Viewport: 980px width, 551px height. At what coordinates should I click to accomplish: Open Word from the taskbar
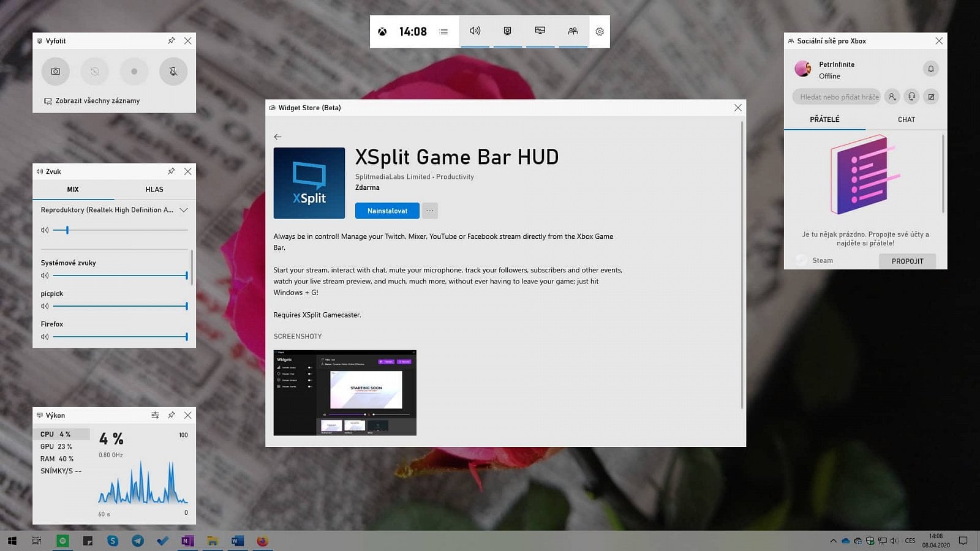click(x=238, y=541)
